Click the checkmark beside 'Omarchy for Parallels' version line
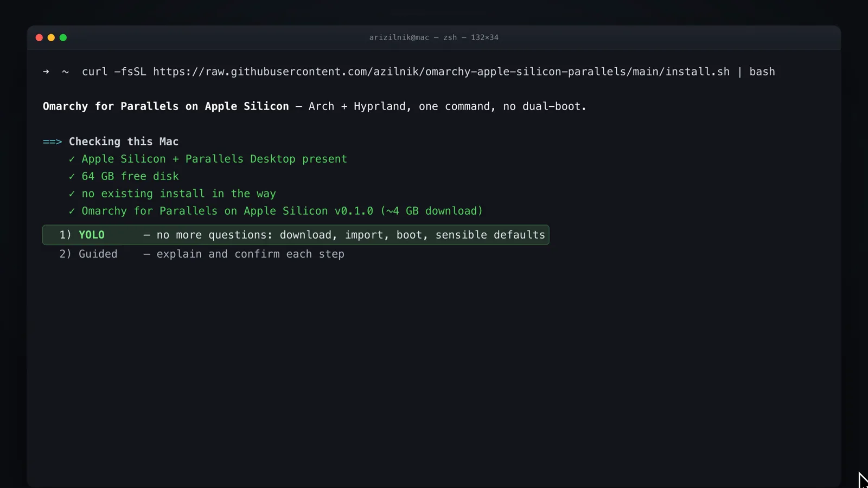The width and height of the screenshot is (868, 488). click(72, 211)
